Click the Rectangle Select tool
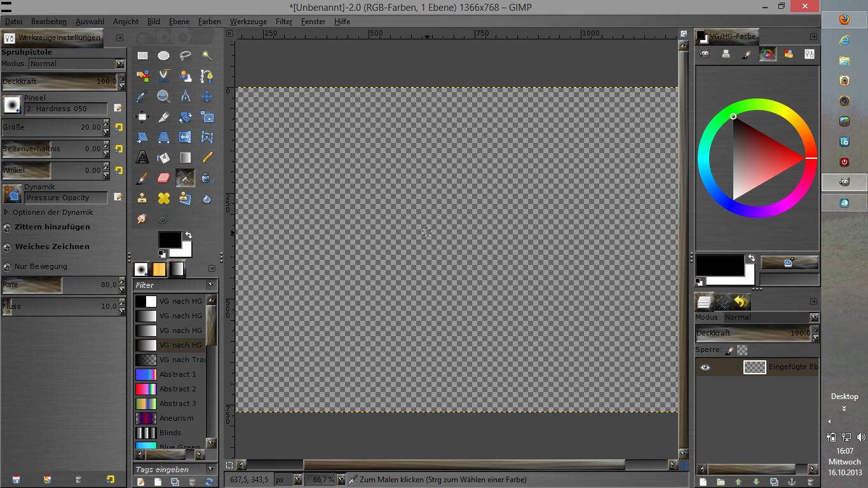 142,56
